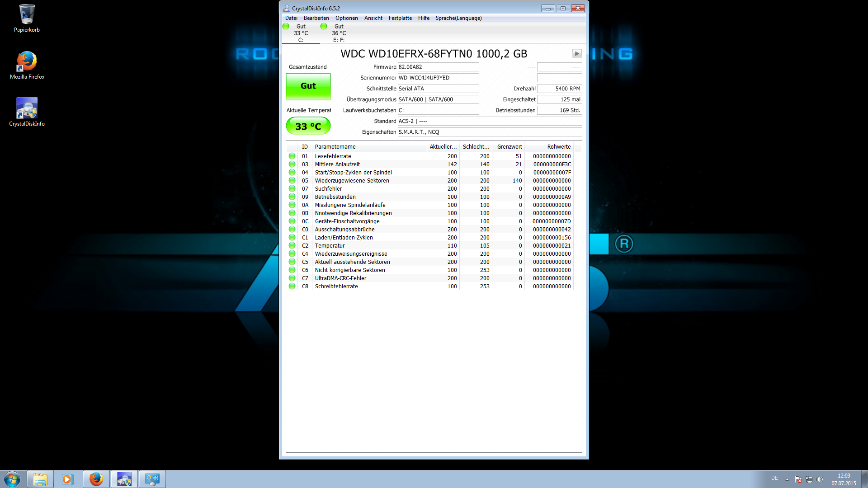Select the E: F: drive status icon
This screenshot has height=488, width=868.
tap(324, 27)
